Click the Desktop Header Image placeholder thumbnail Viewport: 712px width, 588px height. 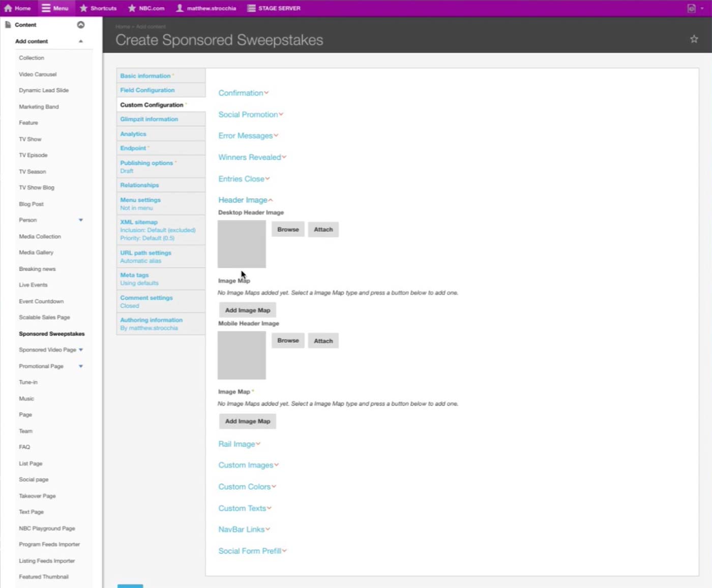coord(242,244)
